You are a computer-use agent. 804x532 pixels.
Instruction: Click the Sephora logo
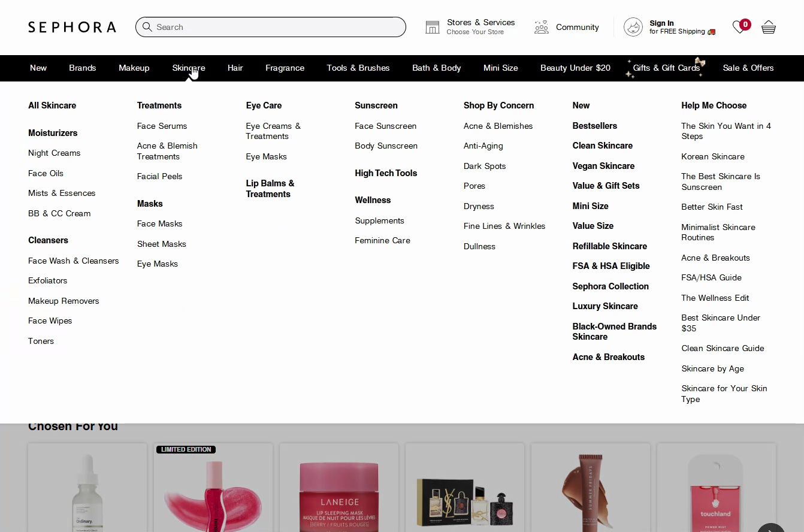point(72,27)
